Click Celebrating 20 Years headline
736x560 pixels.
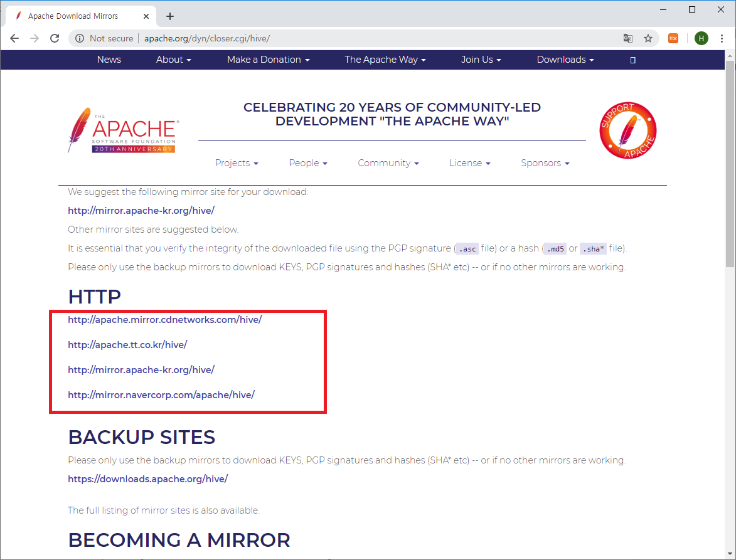pyautogui.click(x=392, y=114)
